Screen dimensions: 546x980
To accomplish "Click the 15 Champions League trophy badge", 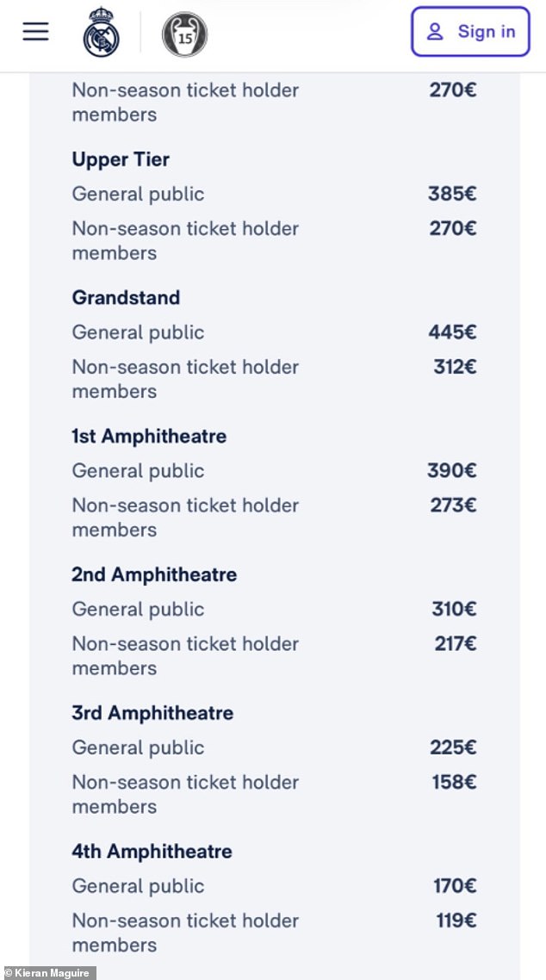I will tap(184, 34).
